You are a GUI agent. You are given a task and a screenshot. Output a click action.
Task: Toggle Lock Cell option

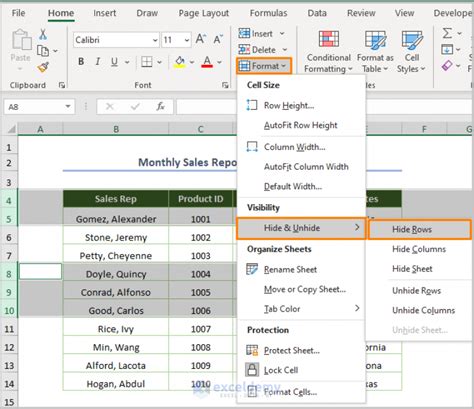pyautogui.click(x=301, y=370)
